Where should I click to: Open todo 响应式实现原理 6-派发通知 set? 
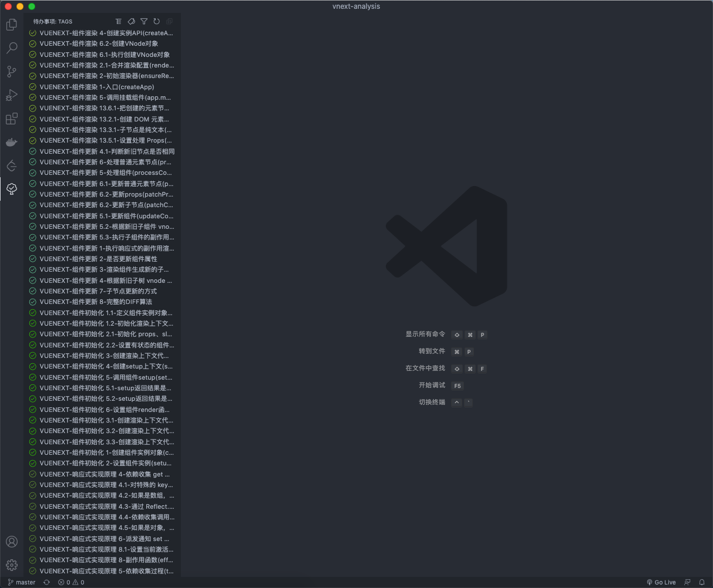pos(102,539)
